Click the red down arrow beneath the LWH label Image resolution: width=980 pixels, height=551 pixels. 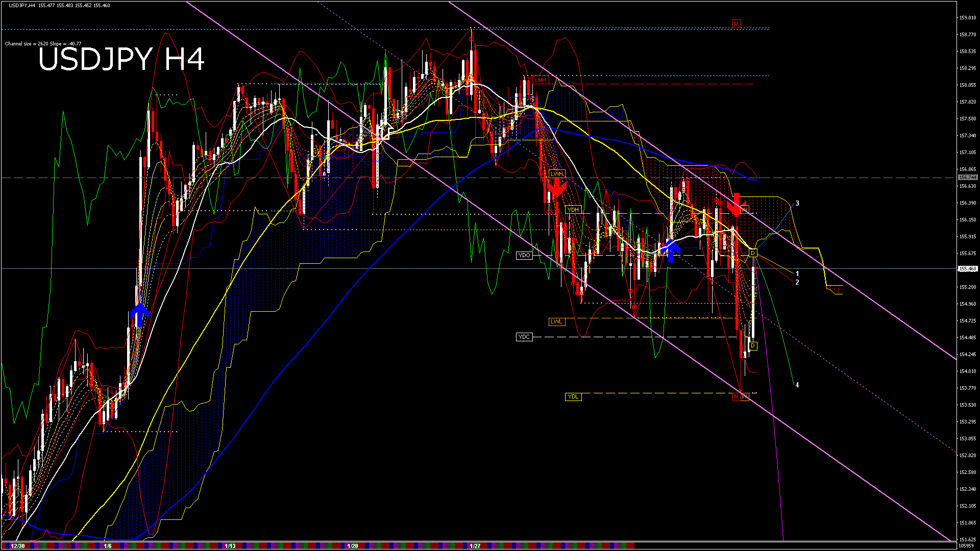(556, 188)
